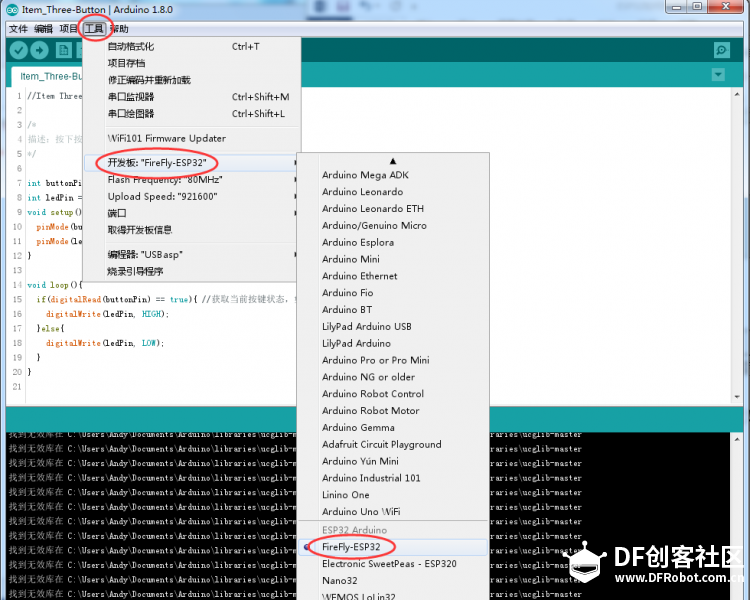This screenshot has height=600, width=750.
Task: Click the 工具 menu
Action: coord(94,29)
